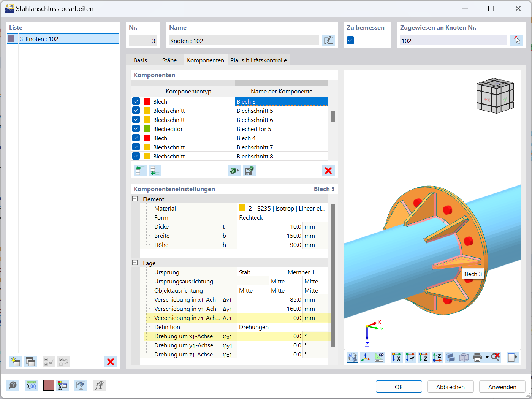Click the yellow material color swatch for S235
Viewport: 532px width, 399px height.
pyautogui.click(x=242, y=208)
